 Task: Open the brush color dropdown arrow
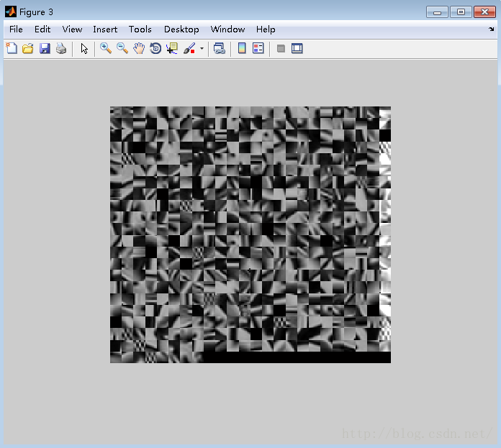[202, 48]
